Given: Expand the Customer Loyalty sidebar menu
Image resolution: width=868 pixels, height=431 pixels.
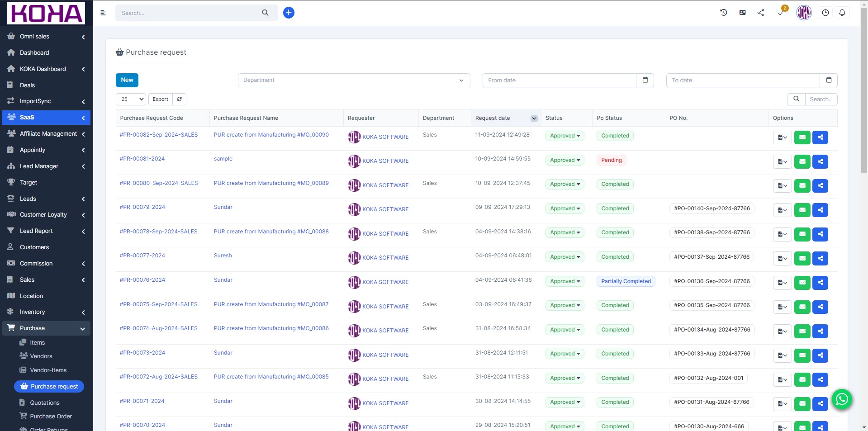Looking at the screenshot, I should (x=46, y=214).
